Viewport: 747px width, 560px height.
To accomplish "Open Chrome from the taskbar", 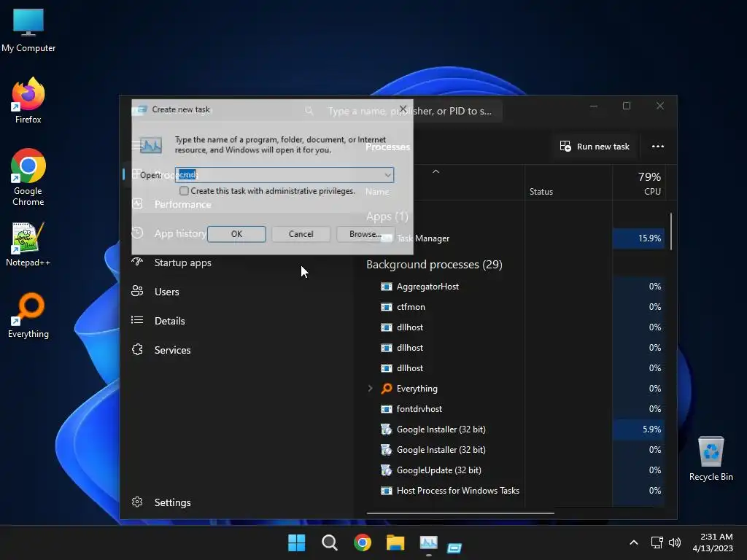I will tap(363, 542).
